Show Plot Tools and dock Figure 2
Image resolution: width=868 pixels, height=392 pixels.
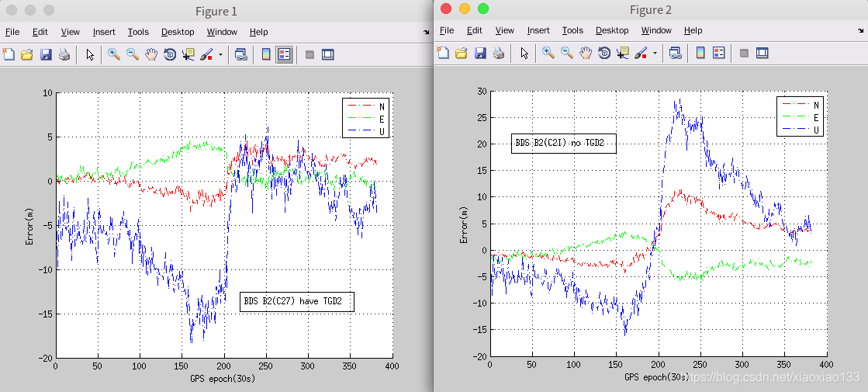tap(763, 53)
